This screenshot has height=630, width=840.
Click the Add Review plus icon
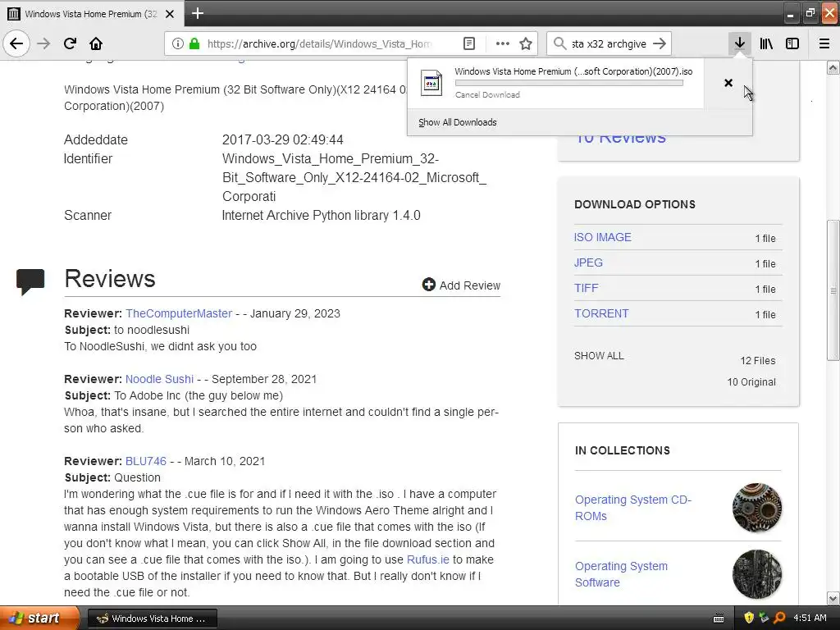point(428,285)
